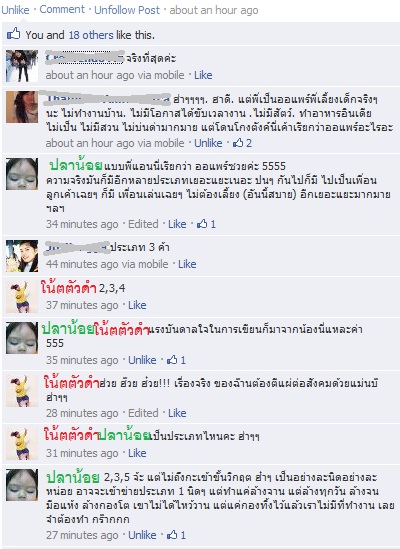Click thumbs-up count on the 35 minutes ago comment

click(176, 360)
